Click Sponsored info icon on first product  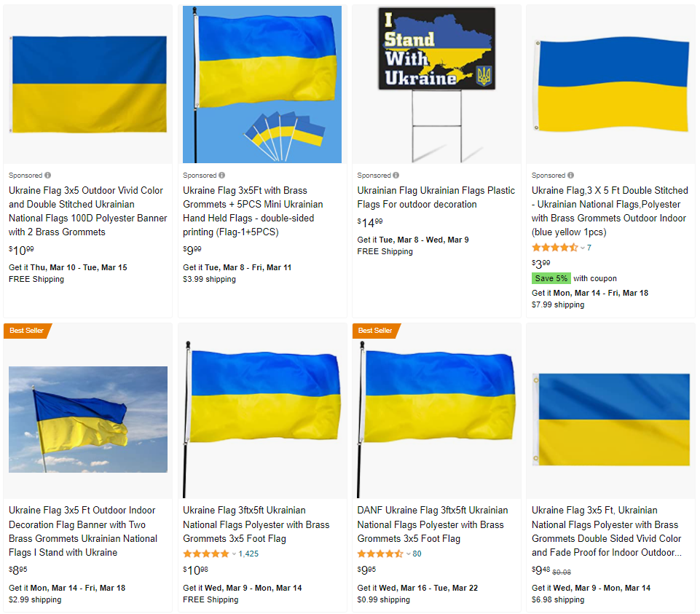coord(48,176)
